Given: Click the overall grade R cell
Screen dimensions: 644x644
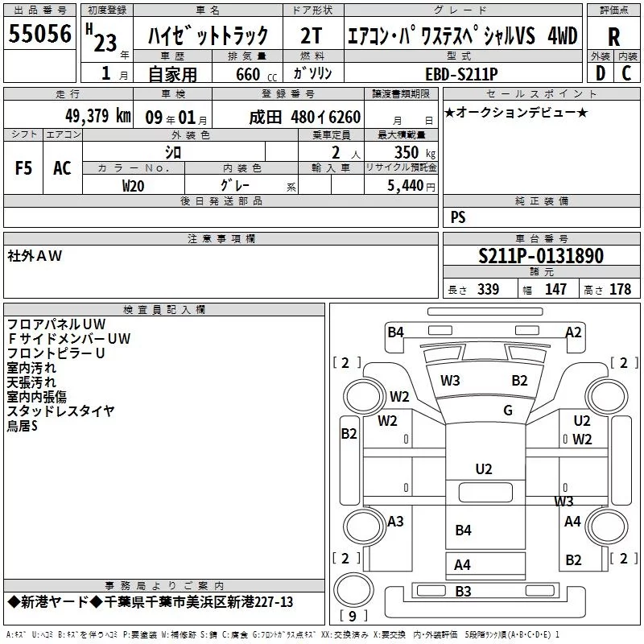Looking at the screenshot, I should coord(613,36).
